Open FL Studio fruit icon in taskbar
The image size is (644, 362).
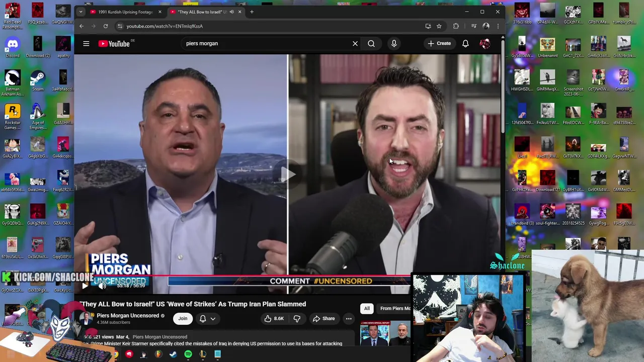pos(158,354)
